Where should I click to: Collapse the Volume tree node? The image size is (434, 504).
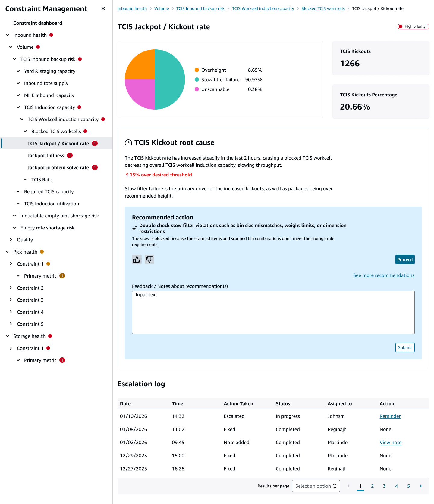[x=11, y=47]
